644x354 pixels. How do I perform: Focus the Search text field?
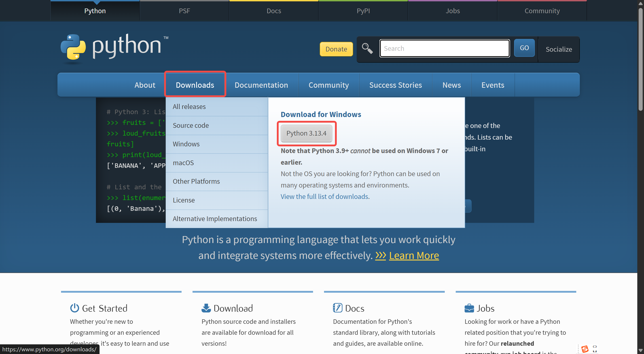pos(444,48)
